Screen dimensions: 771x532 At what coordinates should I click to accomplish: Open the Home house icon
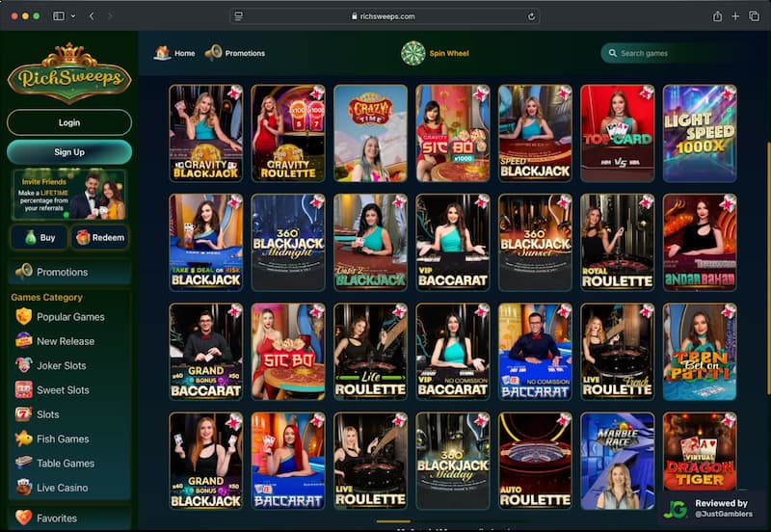click(162, 52)
